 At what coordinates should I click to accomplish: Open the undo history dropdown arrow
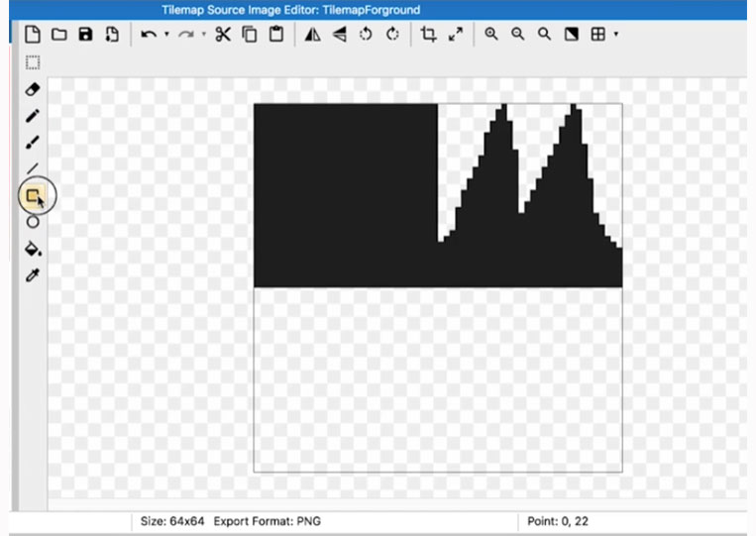166,35
